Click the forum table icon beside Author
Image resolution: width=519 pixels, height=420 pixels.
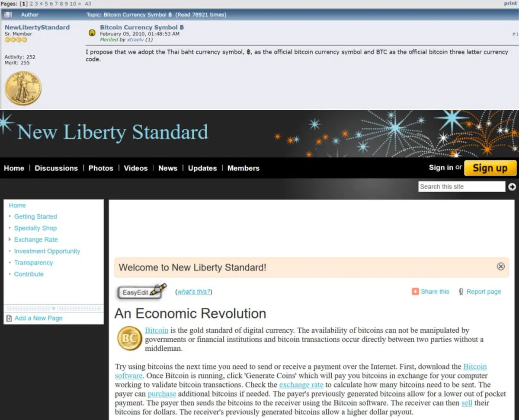pyautogui.click(x=8, y=15)
